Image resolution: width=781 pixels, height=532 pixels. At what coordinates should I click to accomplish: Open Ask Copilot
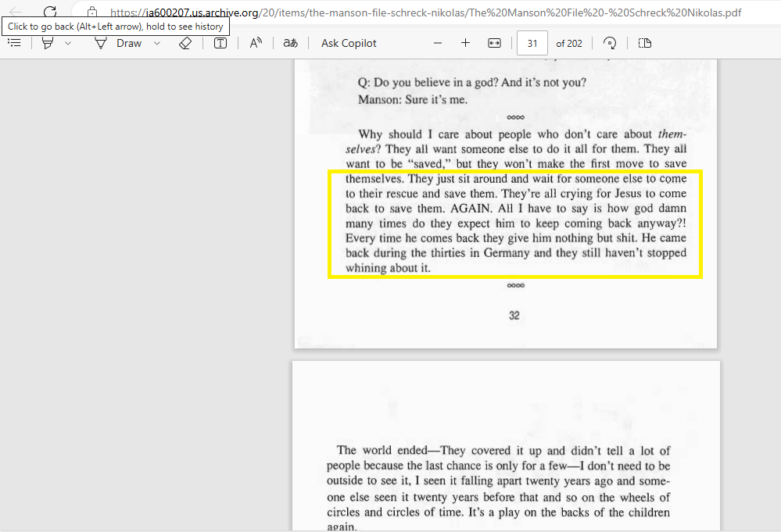349,43
